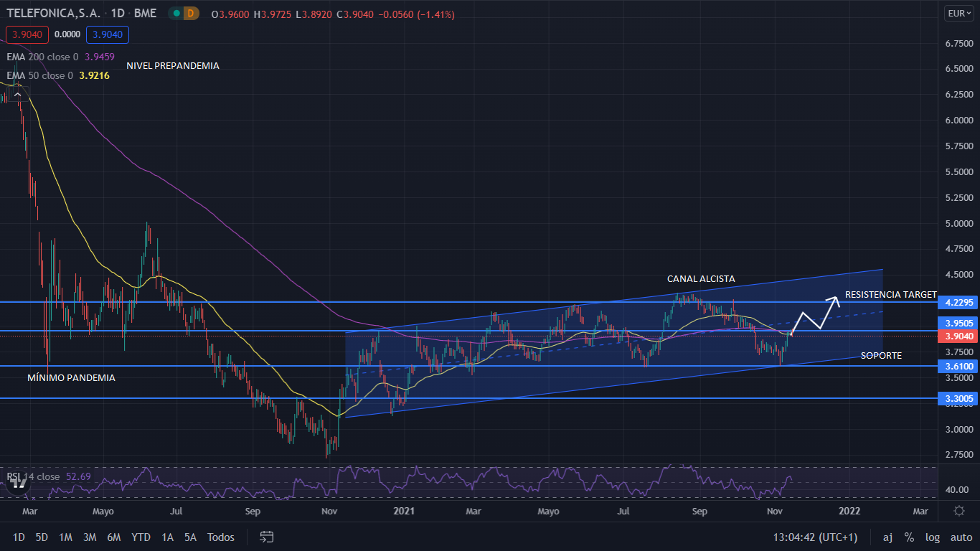The width and height of the screenshot is (980, 551).
Task: Open chart settings gear icon
Action: click(x=959, y=511)
